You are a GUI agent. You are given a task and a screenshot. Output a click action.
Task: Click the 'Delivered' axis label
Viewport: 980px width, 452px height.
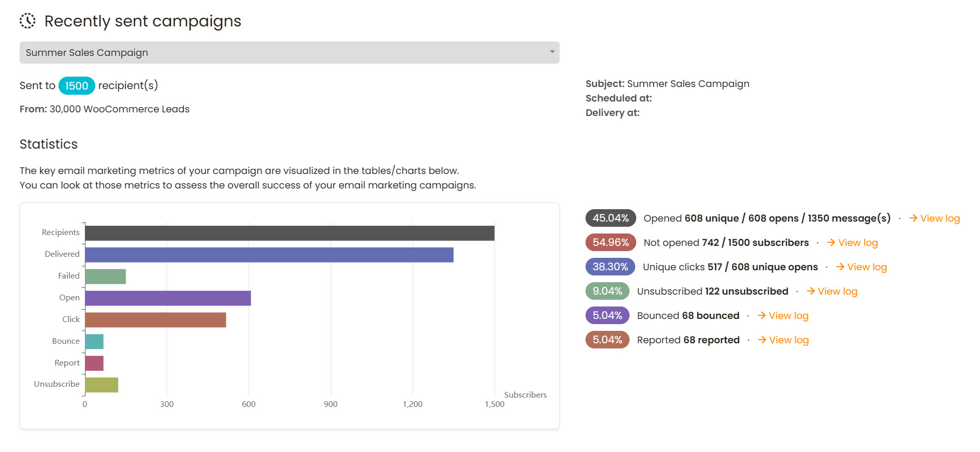62,254
